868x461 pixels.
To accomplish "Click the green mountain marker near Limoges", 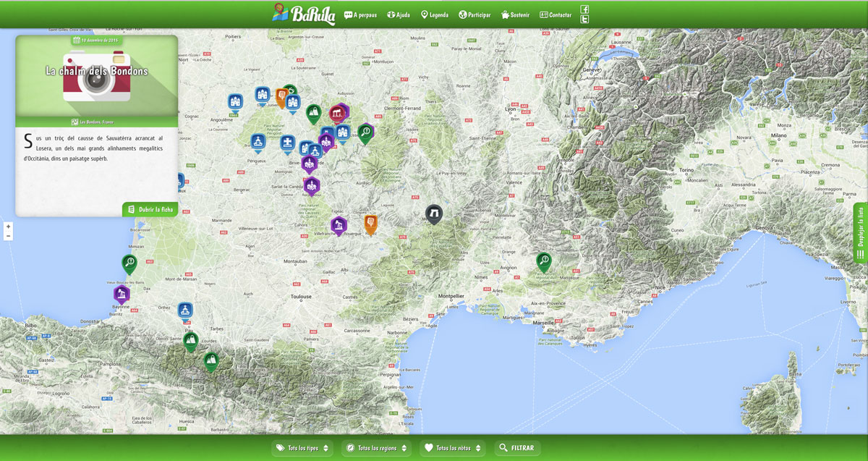I will 313,114.
